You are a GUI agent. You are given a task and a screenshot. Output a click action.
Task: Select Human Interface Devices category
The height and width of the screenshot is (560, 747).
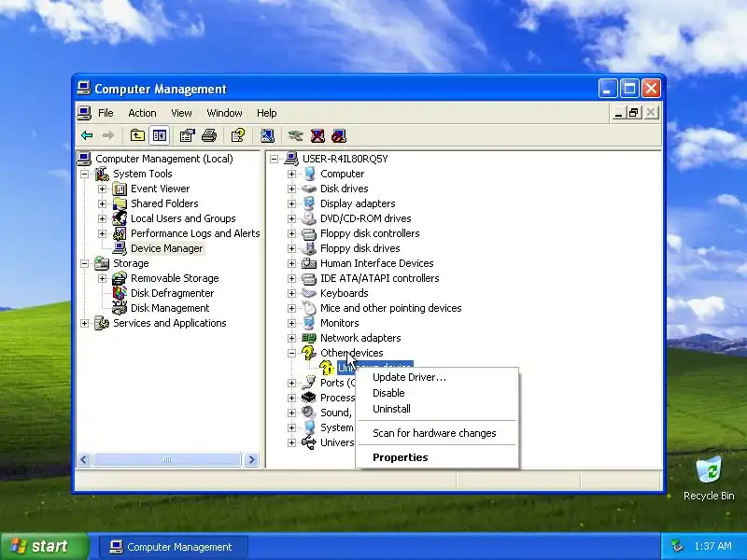coord(377,263)
